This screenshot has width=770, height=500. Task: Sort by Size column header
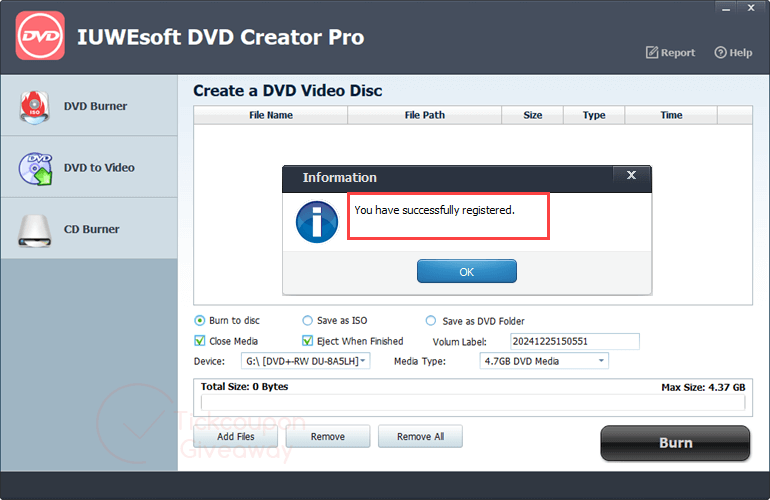click(533, 115)
